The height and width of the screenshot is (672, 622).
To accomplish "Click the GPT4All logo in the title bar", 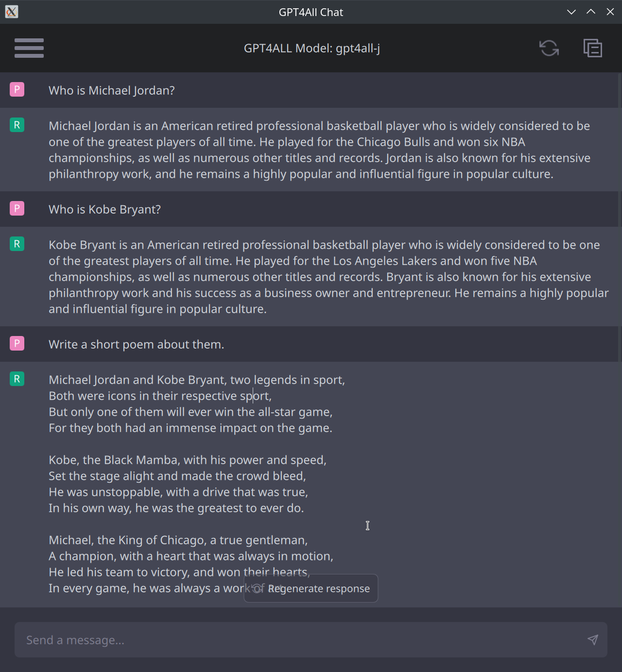I will (12, 12).
